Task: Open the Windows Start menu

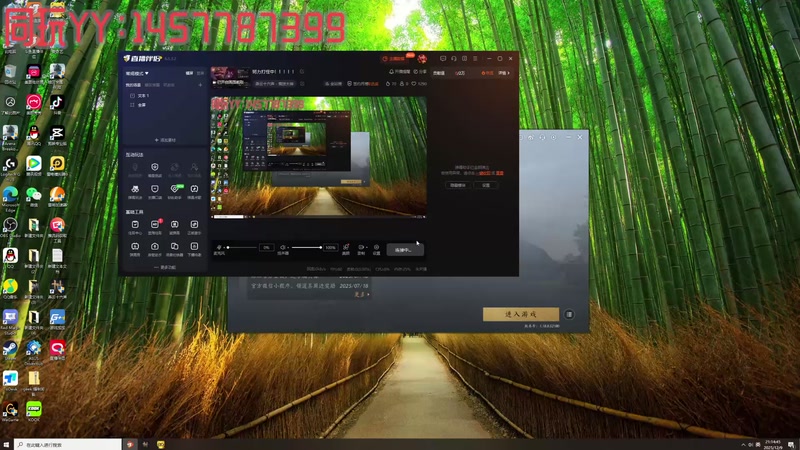Action: point(6,444)
